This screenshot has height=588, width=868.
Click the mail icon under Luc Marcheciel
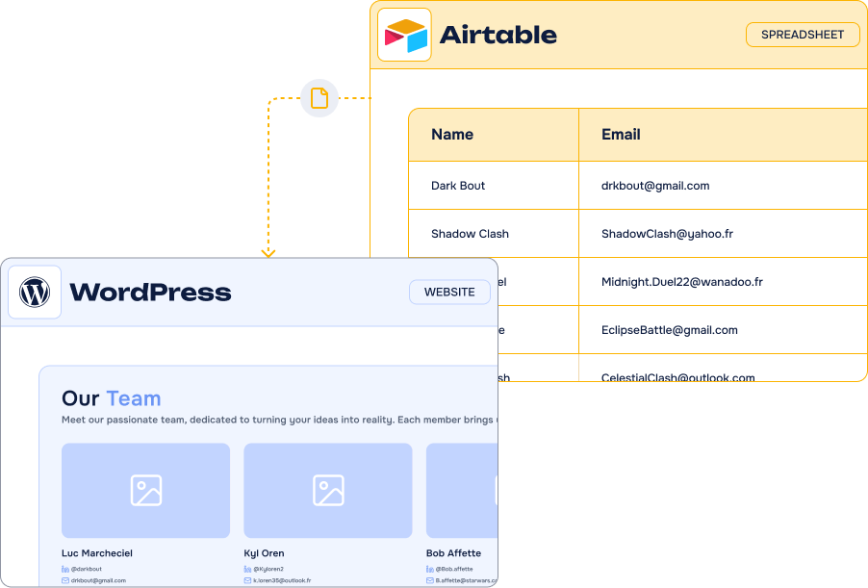[65, 581]
